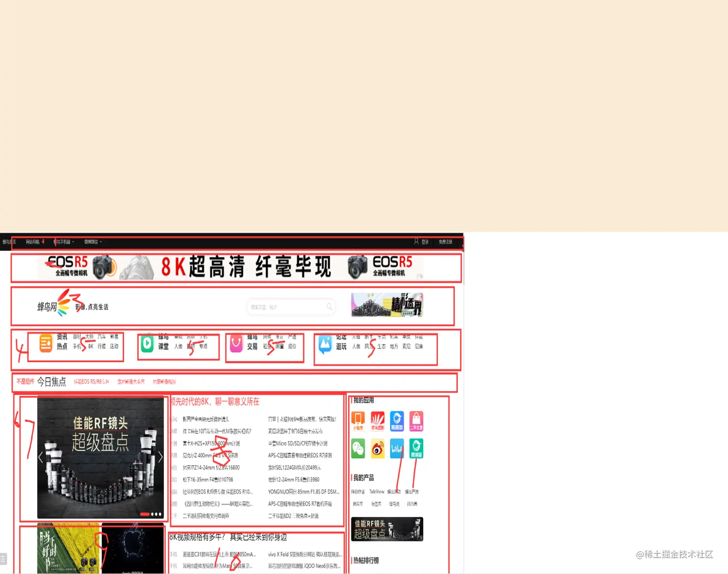Open the pink 蜂鸟交易 shopping bag icon

236,343
